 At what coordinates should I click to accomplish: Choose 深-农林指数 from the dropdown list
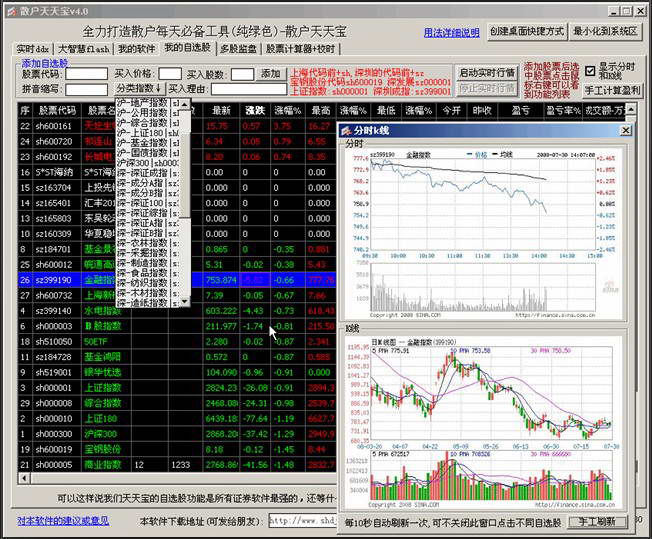pos(148,243)
